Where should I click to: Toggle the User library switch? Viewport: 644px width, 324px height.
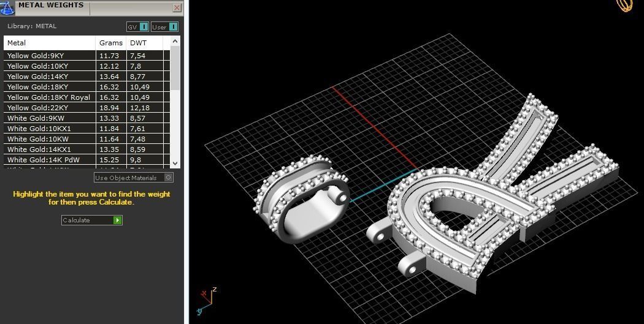(x=165, y=27)
